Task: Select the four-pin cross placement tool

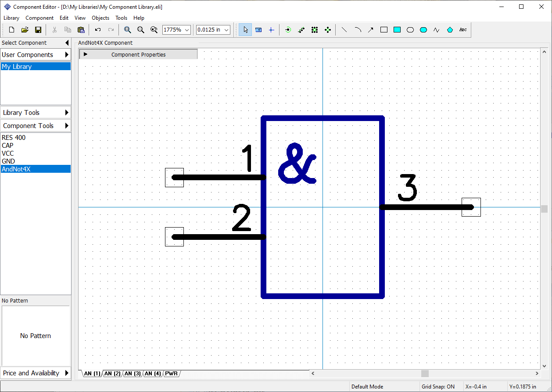Action: coord(327,30)
